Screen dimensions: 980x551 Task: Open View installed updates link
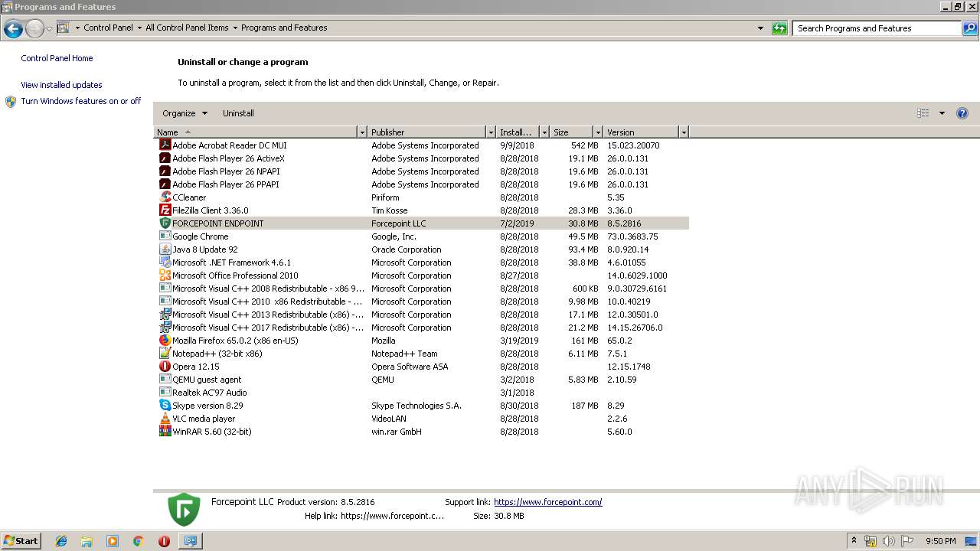[61, 85]
